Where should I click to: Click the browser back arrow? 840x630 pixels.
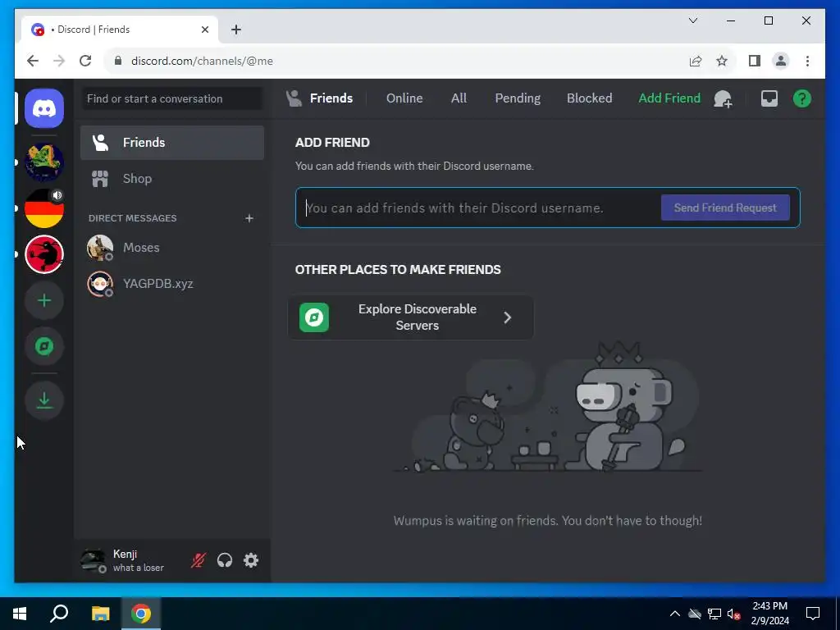(x=33, y=61)
